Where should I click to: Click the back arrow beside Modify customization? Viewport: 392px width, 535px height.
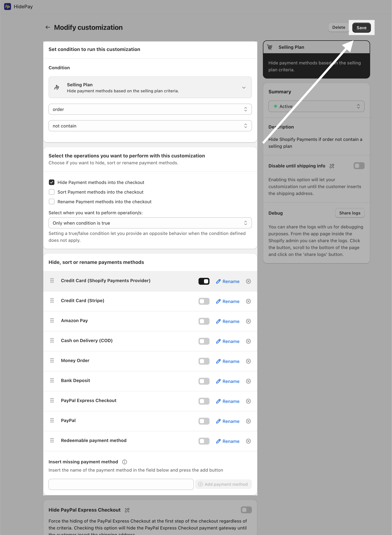(x=48, y=27)
